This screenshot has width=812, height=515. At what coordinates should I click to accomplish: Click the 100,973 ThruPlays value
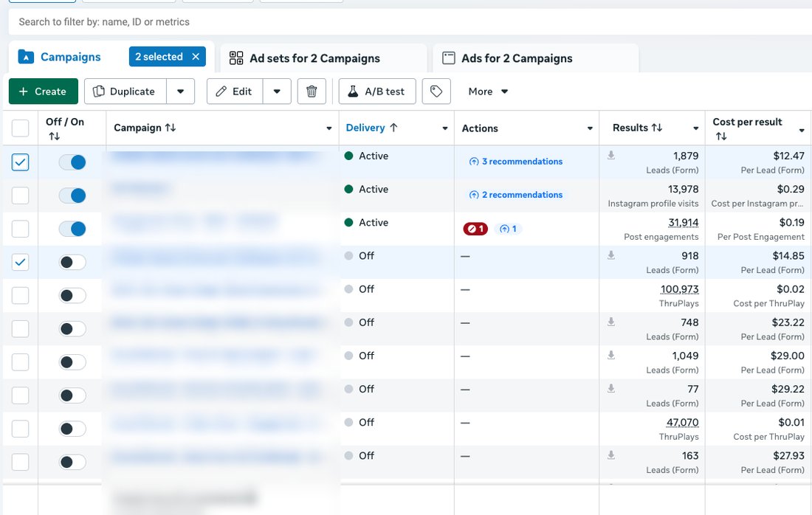coord(679,289)
